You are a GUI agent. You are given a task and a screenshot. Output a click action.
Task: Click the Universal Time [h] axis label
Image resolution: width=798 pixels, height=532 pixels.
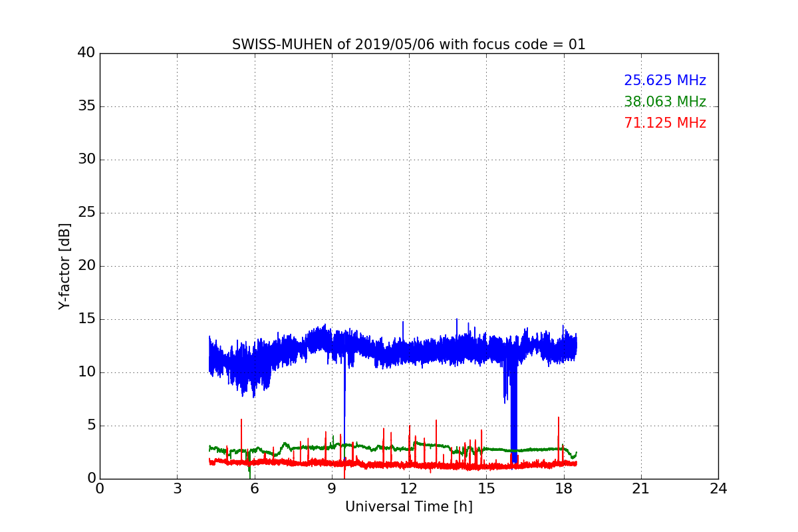click(x=408, y=507)
